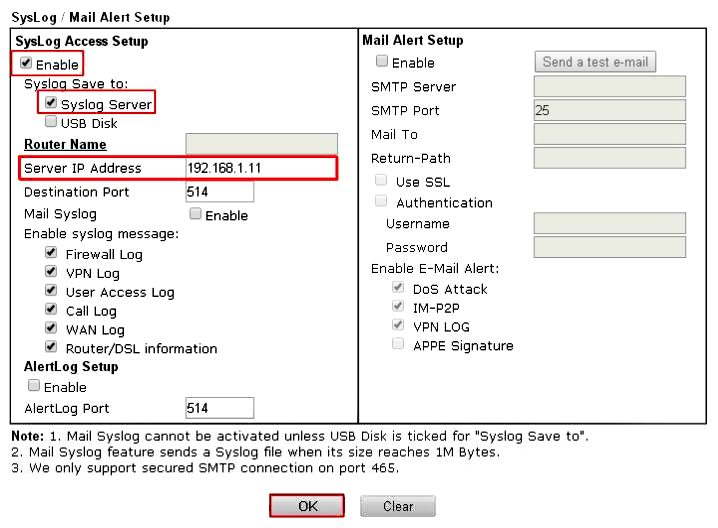718x528 pixels.
Task: Enable the Mail Alert Setup checkbox
Action: [x=381, y=62]
